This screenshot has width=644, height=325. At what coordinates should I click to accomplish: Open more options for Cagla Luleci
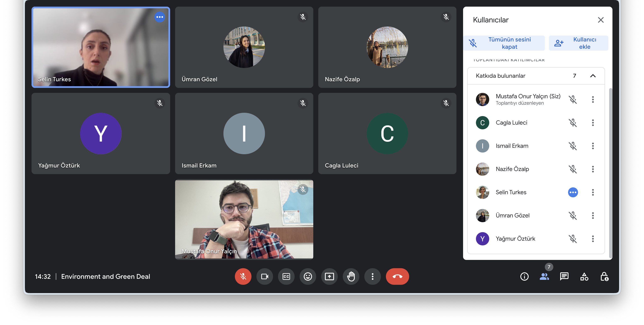593,123
